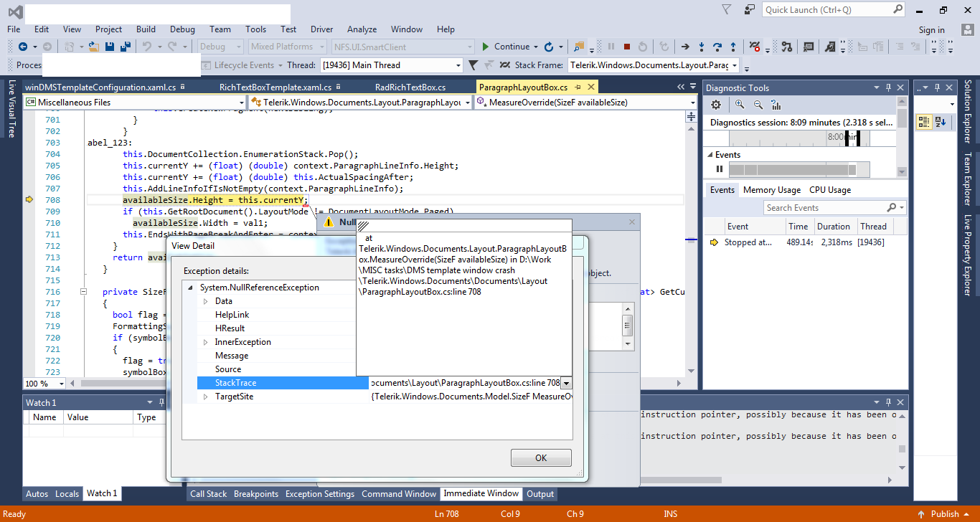Pause the Events track in Diagnostic Tools

[719, 169]
